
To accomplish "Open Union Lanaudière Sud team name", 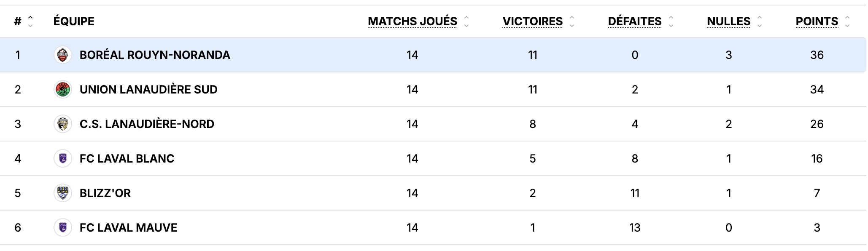I will click(148, 90).
